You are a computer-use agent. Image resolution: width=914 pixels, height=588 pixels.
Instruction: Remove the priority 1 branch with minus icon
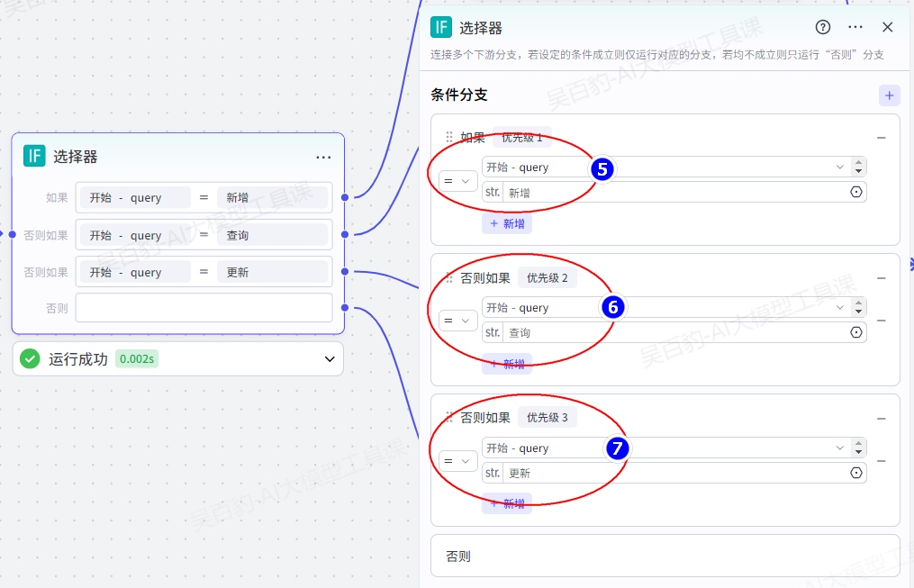(882, 138)
